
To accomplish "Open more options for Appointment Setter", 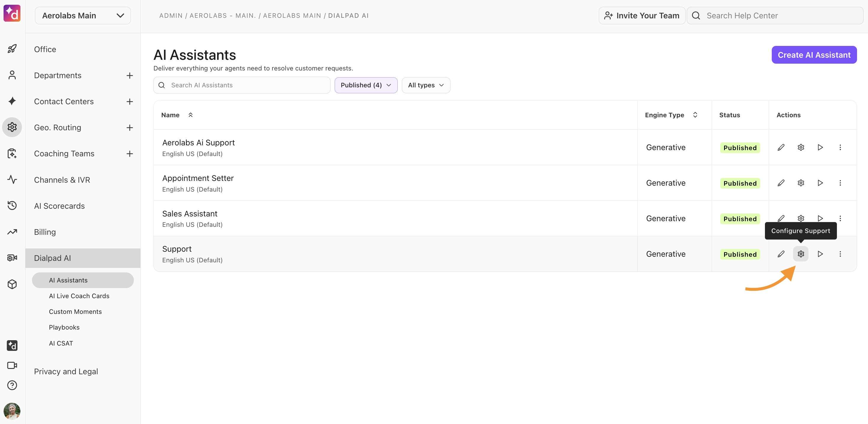I will click(840, 183).
